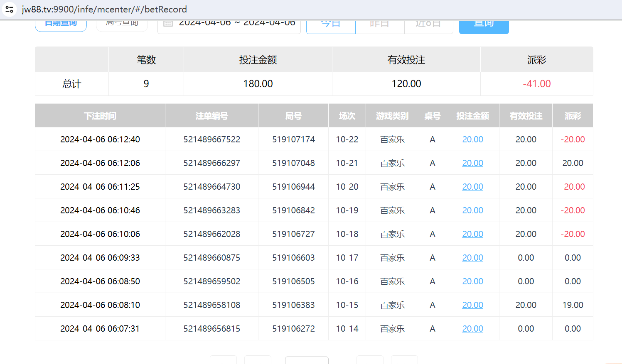
Task: Open the 20.00 bet link for round 10-16
Action: 472,281
